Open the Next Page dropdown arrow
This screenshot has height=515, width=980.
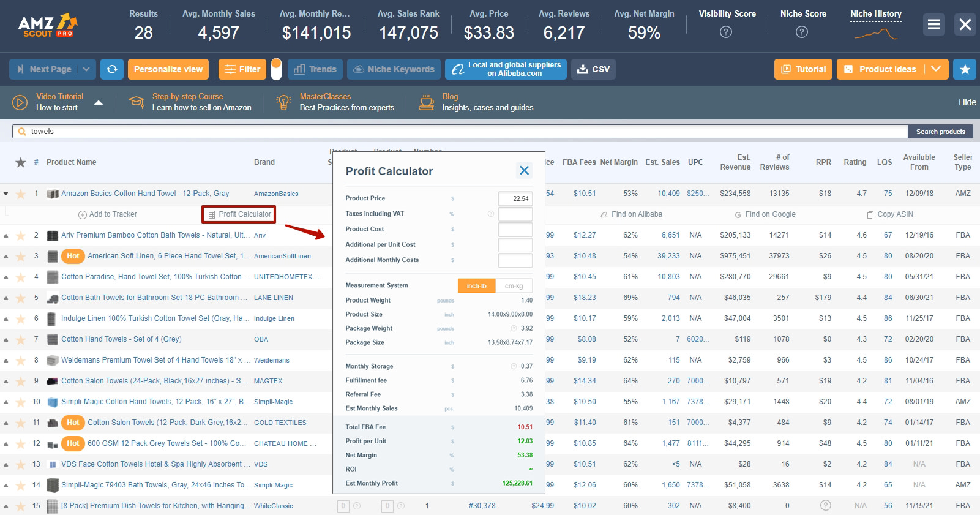[86, 69]
